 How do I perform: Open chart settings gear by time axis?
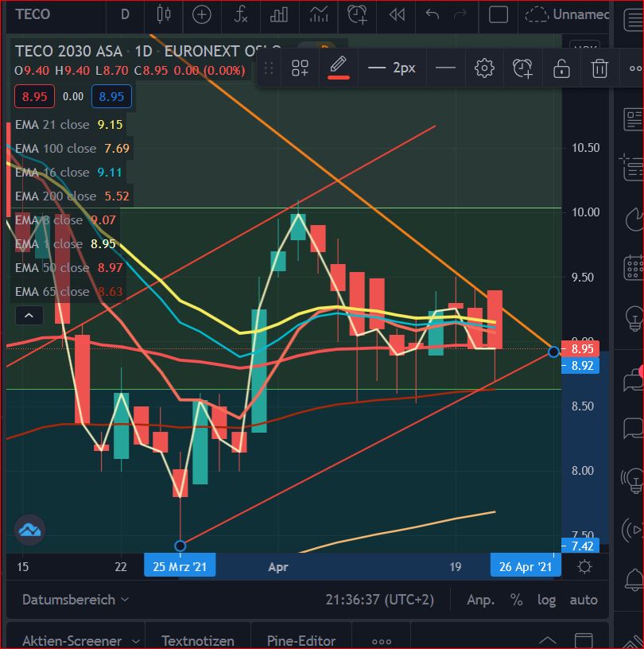584,566
